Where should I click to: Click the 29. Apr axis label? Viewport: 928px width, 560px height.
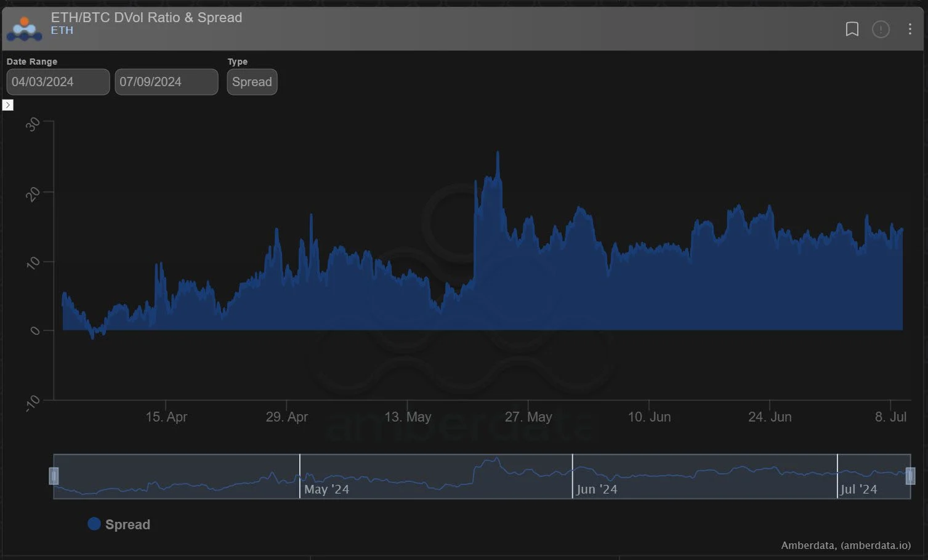287,417
